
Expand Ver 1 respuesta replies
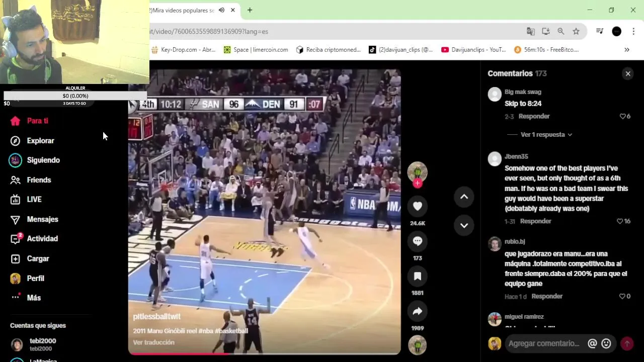point(546,135)
